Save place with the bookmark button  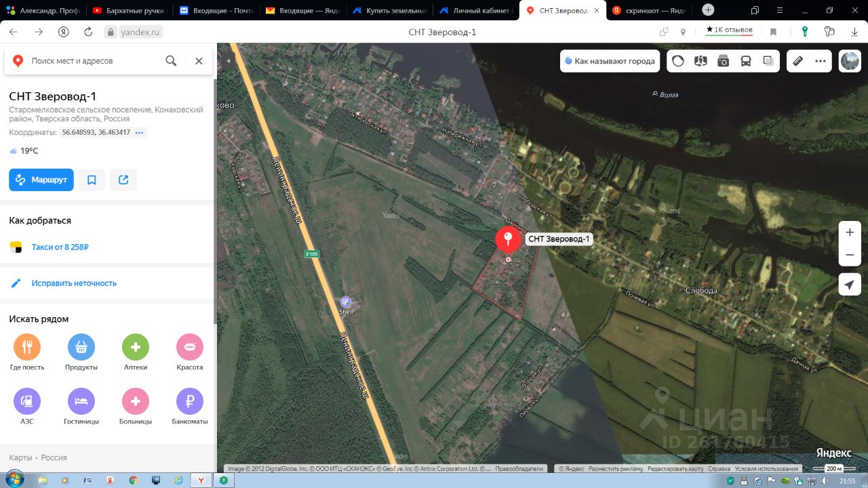pos(92,180)
